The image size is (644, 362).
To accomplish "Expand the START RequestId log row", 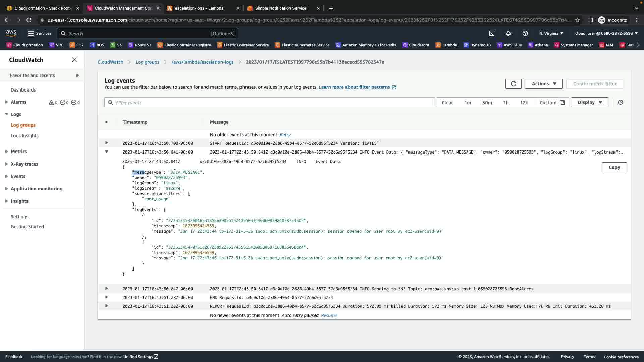I will [106, 143].
